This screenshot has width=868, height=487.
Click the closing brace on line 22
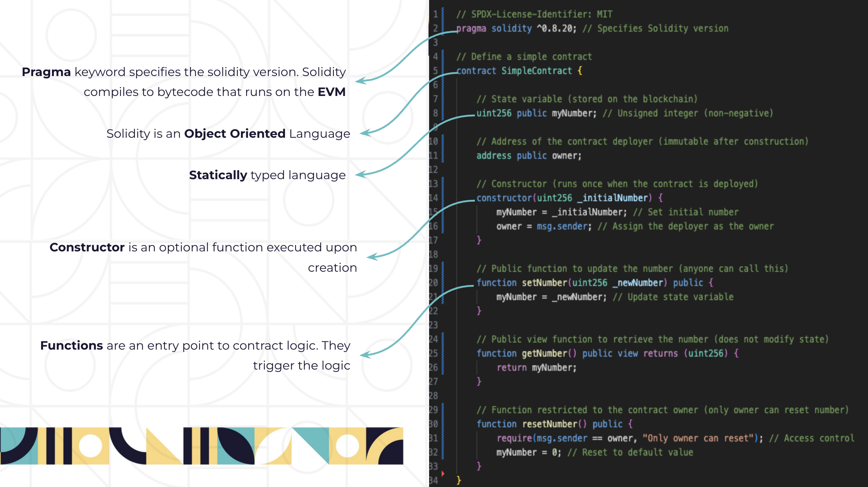[479, 311]
